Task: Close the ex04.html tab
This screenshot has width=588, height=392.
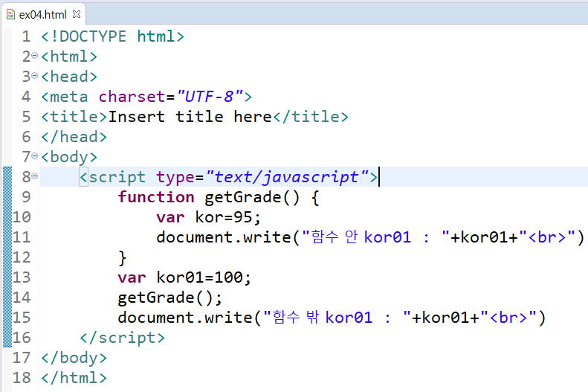Action: (77, 14)
